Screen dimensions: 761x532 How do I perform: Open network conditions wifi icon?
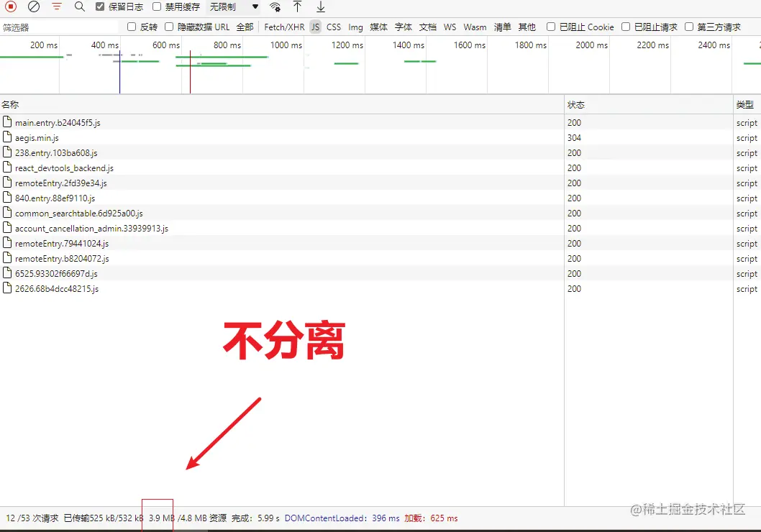tap(275, 6)
